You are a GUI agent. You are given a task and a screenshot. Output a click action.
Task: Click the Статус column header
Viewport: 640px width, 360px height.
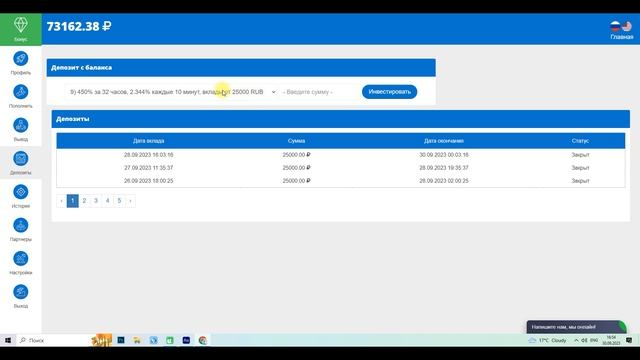(x=580, y=141)
